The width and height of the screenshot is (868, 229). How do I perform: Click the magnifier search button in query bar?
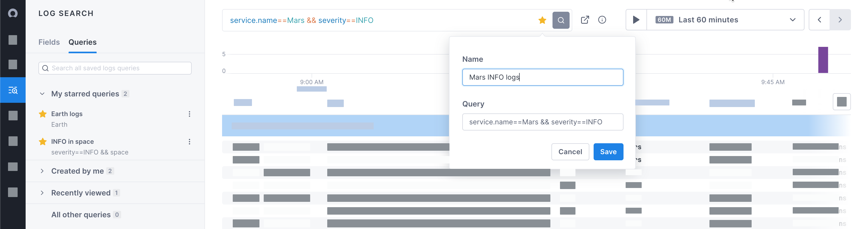coord(560,20)
